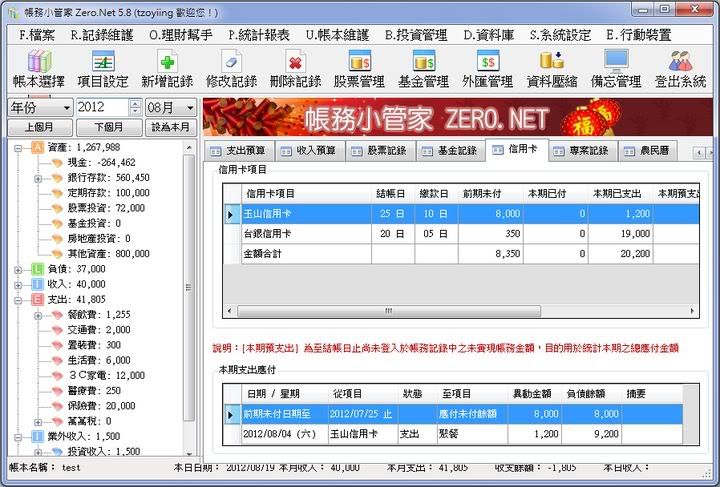Switch to 股票記錄 tab
Viewport: 720px width, 487px height.
381,151
